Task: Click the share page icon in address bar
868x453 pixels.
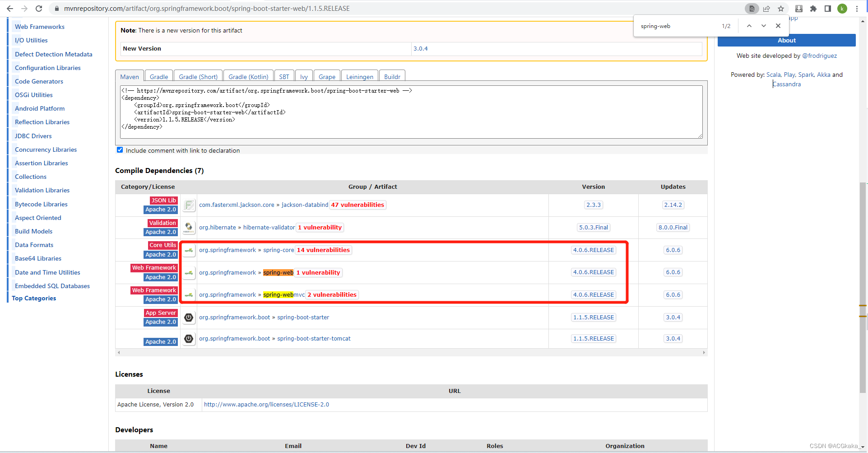Action: coord(766,9)
